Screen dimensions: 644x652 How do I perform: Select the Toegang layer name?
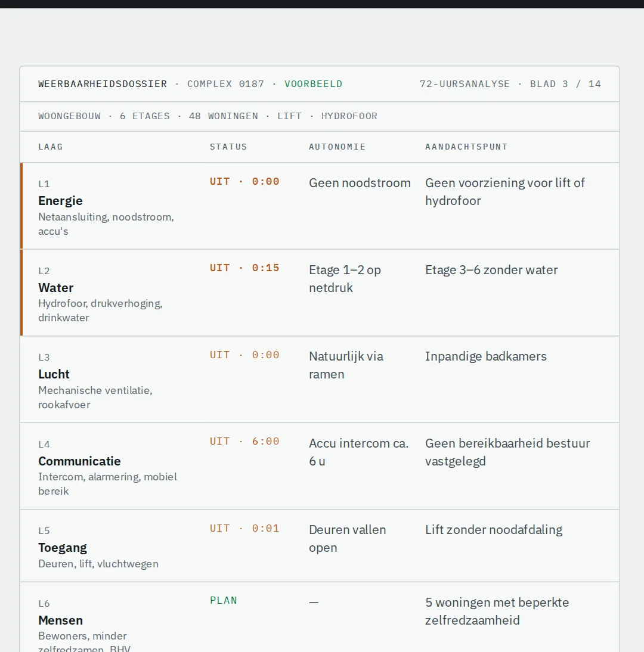[63, 548]
